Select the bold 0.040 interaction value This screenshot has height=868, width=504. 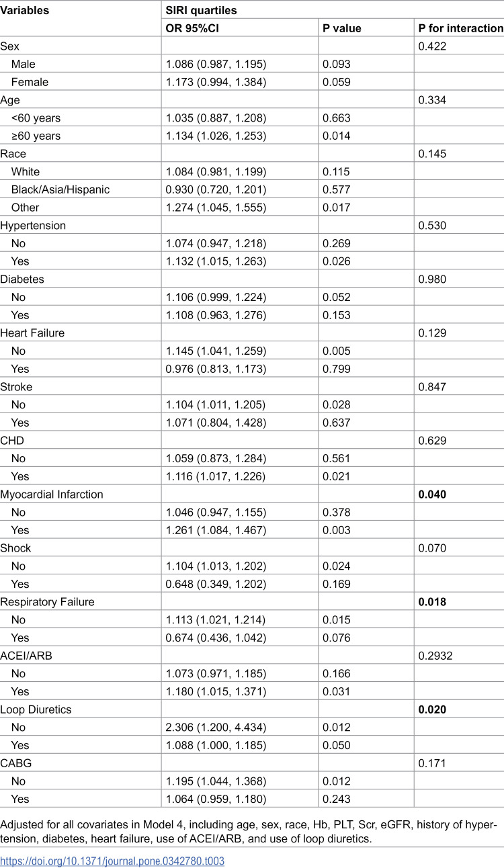[432, 494]
